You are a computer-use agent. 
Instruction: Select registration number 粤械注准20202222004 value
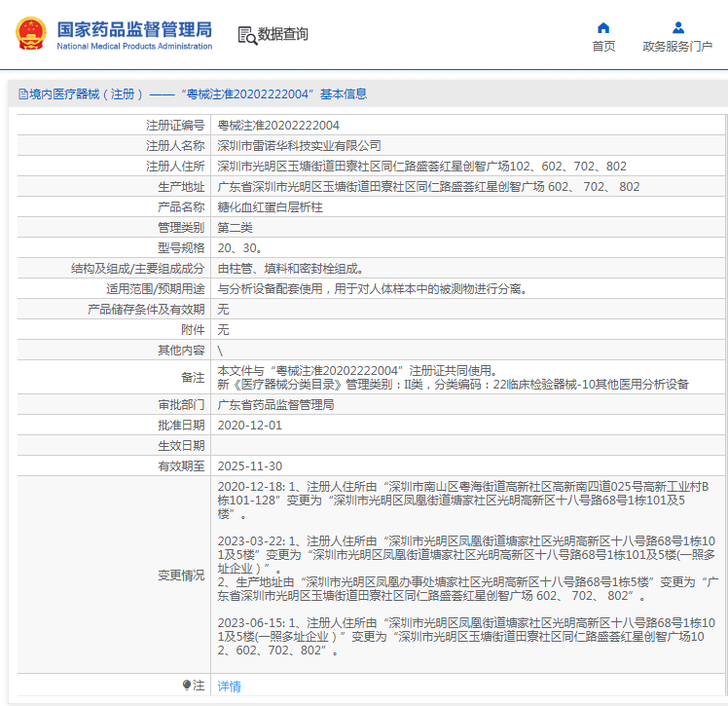click(x=278, y=126)
